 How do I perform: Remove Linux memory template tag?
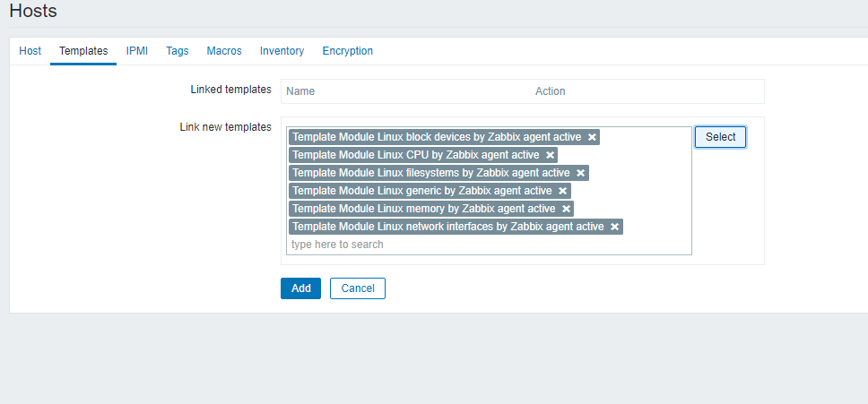(566, 209)
